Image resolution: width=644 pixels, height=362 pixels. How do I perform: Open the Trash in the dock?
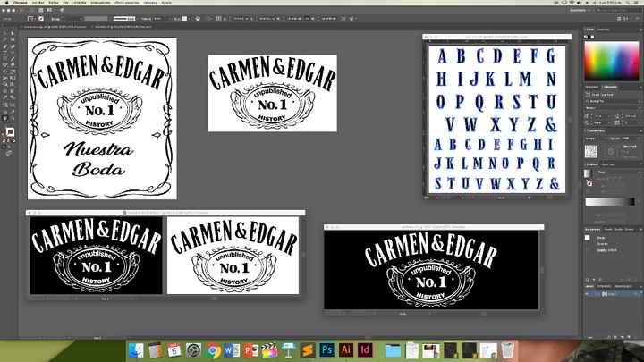coord(508,350)
